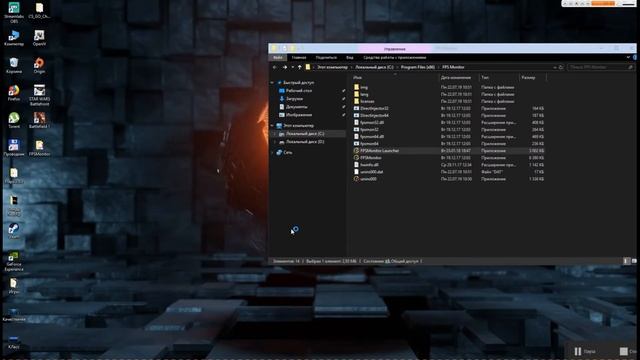
Task: Select the FPSMonitor application row
Action: [449, 158]
